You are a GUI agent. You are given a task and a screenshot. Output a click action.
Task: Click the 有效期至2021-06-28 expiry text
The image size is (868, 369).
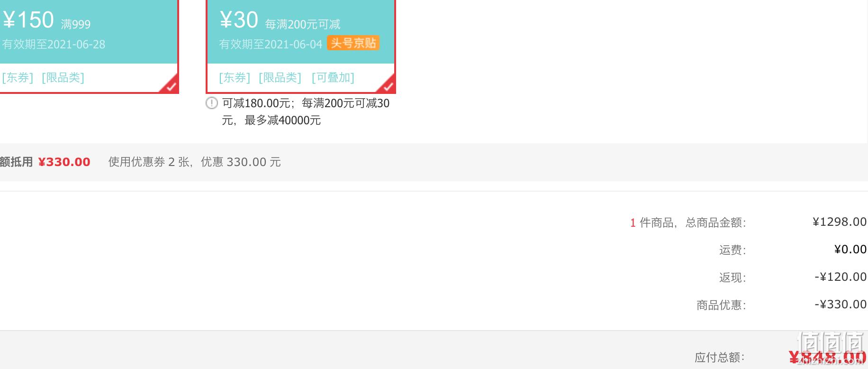pyautogui.click(x=54, y=45)
